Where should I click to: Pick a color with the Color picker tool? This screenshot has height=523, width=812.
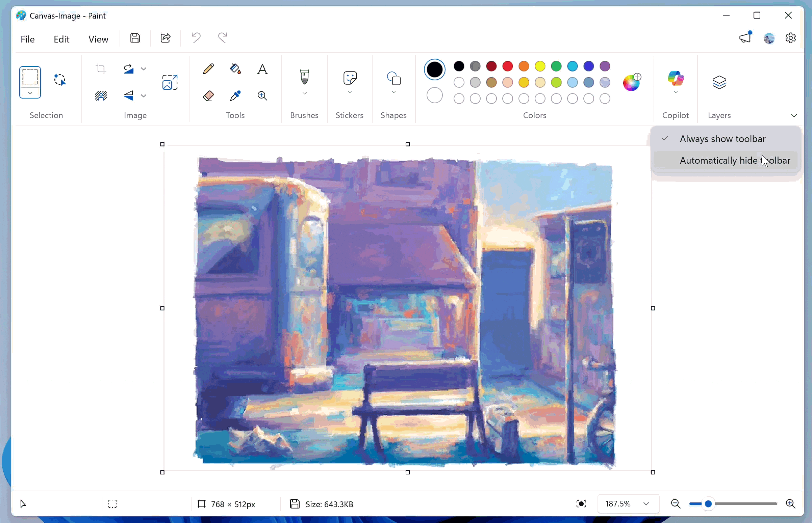tap(235, 96)
